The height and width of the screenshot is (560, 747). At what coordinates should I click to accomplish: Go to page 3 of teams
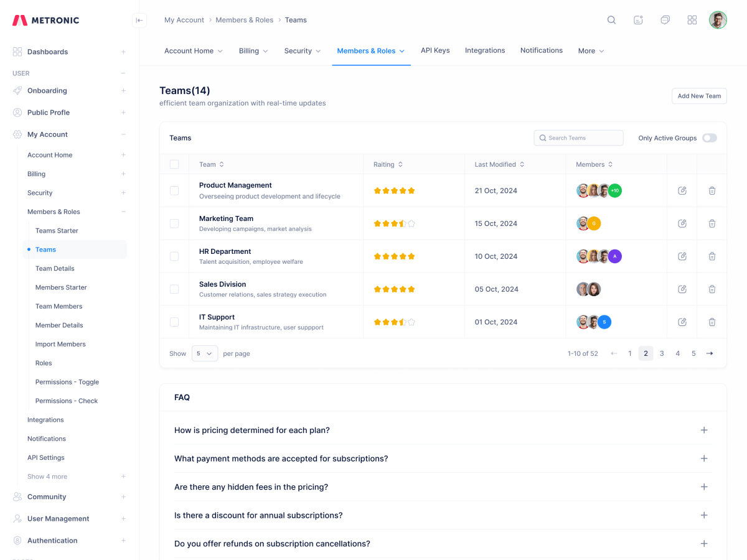coord(662,353)
